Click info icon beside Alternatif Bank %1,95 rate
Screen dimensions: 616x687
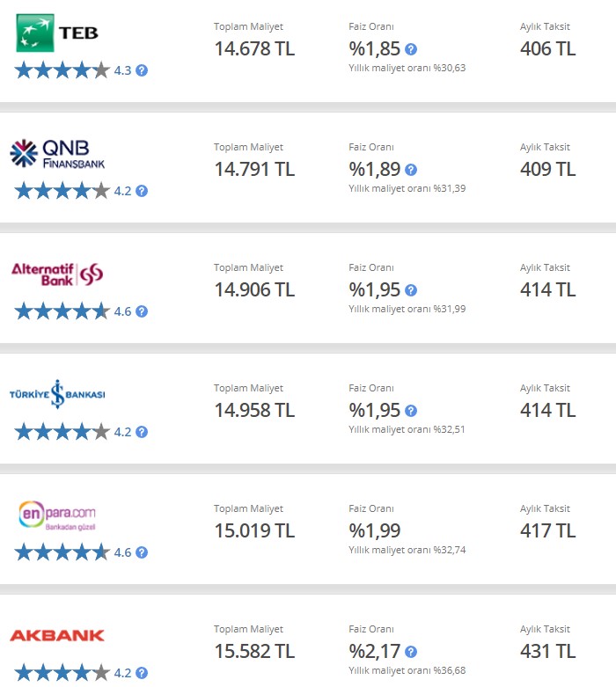coord(411,290)
